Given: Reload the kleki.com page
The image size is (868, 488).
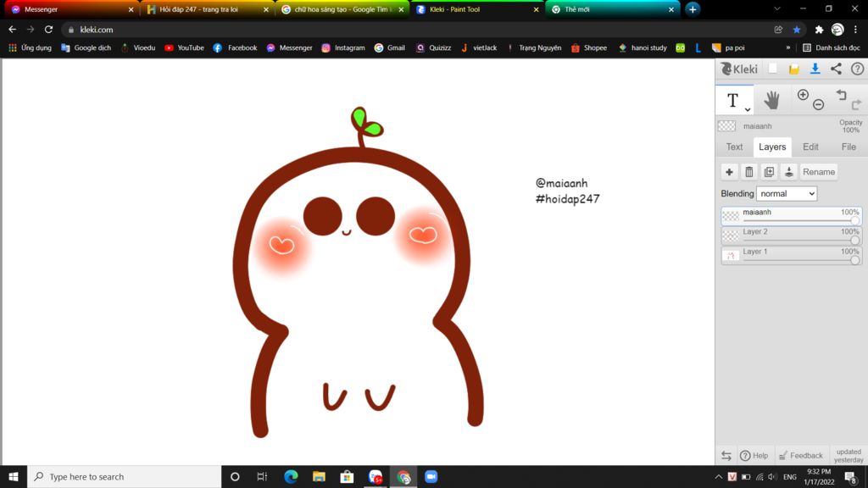Looking at the screenshot, I should [x=48, y=30].
